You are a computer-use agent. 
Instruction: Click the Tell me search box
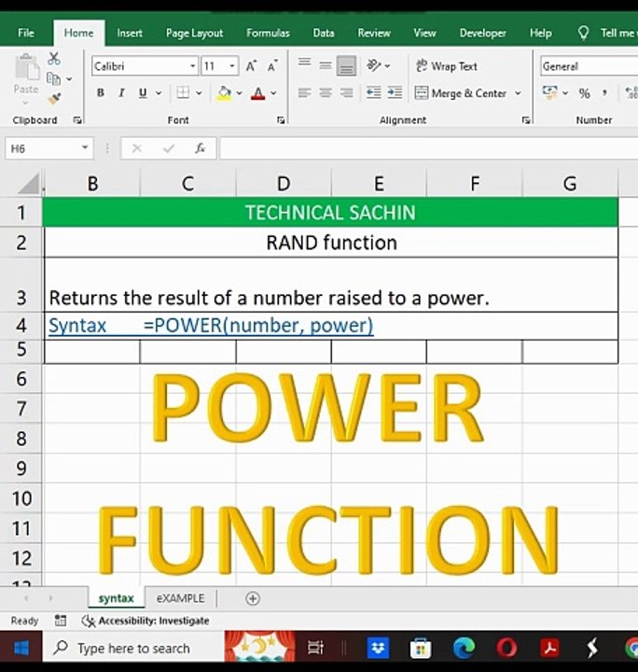607,33
